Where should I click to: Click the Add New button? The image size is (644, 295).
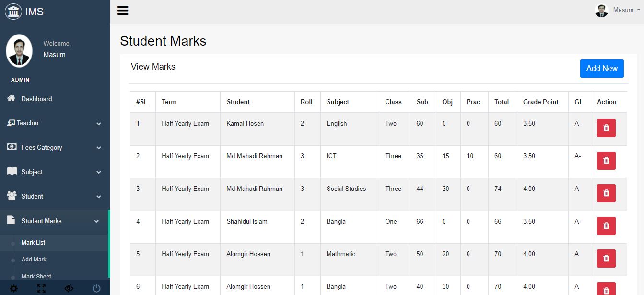(601, 69)
